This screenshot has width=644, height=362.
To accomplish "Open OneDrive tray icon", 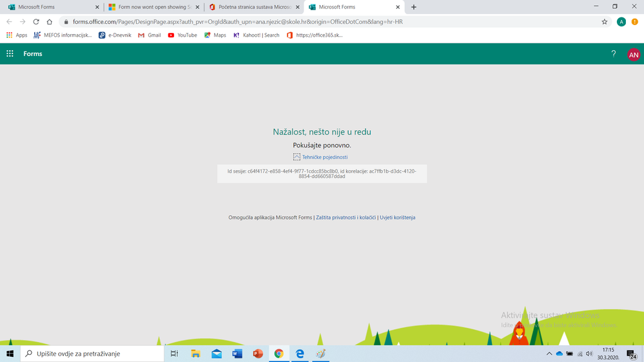I will pyautogui.click(x=560, y=354).
